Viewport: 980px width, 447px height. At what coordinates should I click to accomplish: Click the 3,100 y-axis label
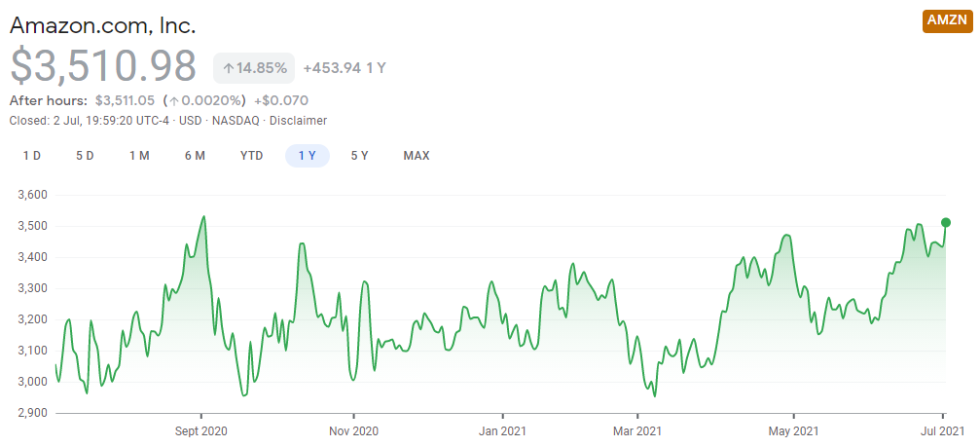[30, 351]
